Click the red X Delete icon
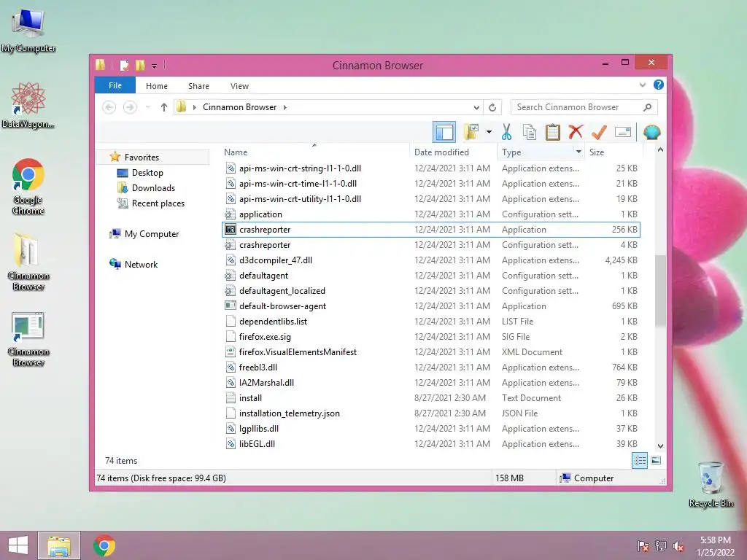Viewport: 747px width, 560px height. click(576, 132)
